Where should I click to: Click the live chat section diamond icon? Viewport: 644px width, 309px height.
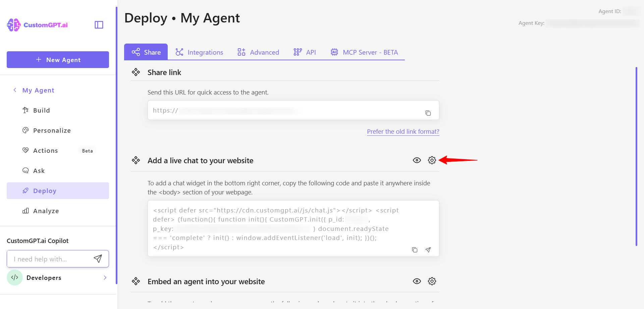point(136,160)
